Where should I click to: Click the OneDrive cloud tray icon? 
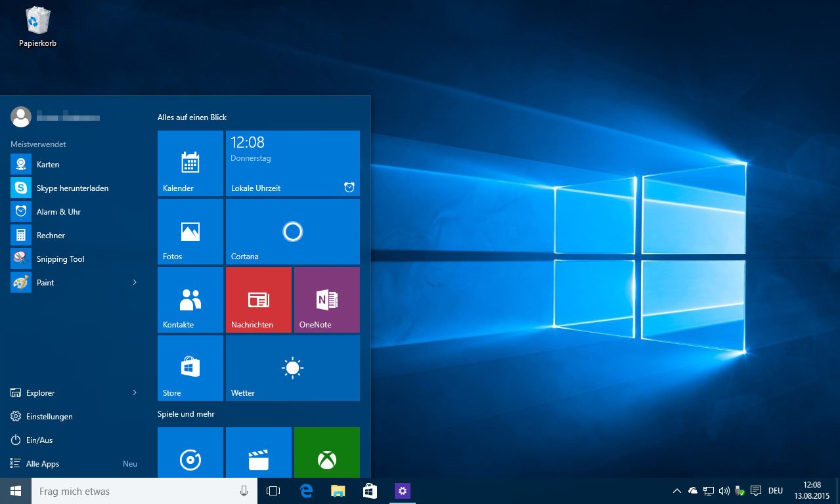[x=693, y=491]
